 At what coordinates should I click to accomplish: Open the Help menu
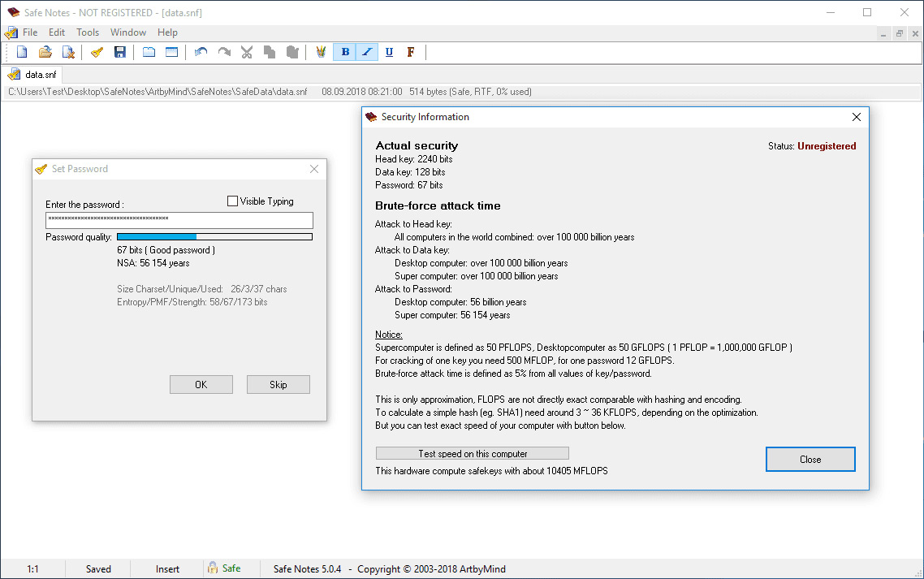(x=167, y=32)
